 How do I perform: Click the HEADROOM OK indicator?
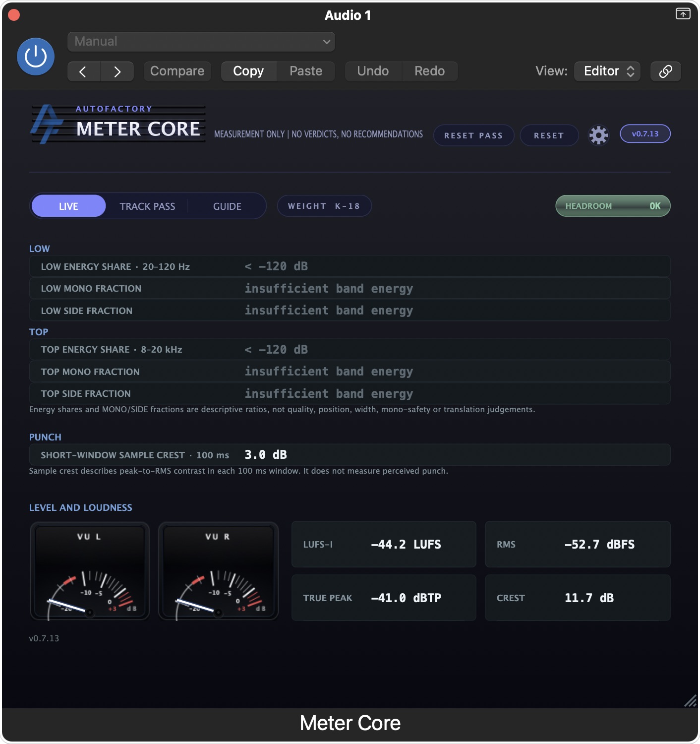pyautogui.click(x=613, y=206)
